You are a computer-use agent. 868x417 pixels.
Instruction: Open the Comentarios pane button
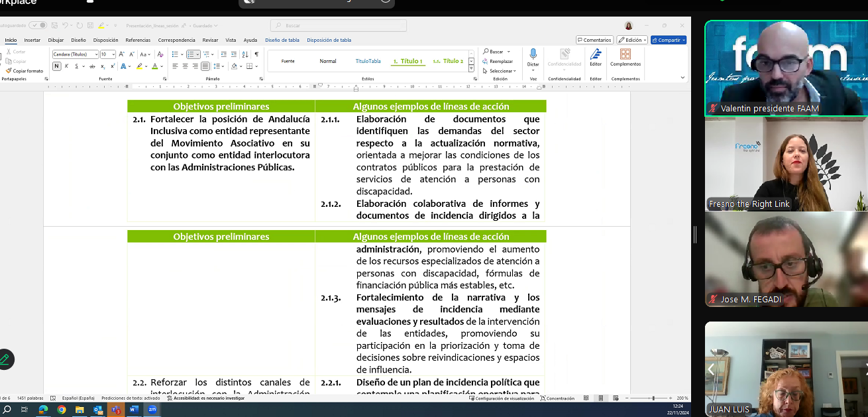[594, 40]
